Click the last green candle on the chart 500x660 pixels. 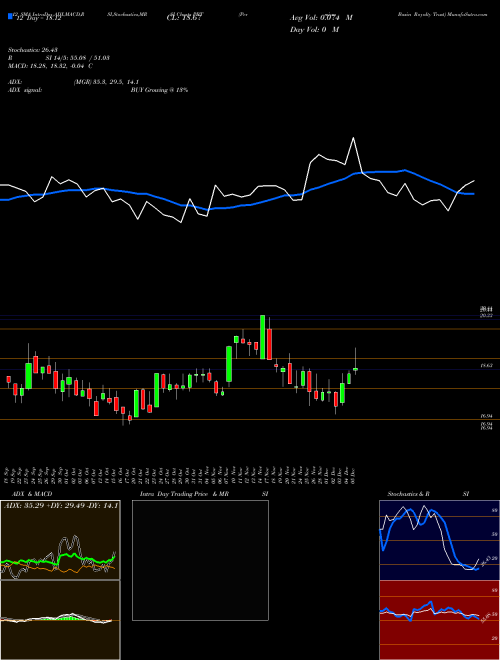click(356, 369)
